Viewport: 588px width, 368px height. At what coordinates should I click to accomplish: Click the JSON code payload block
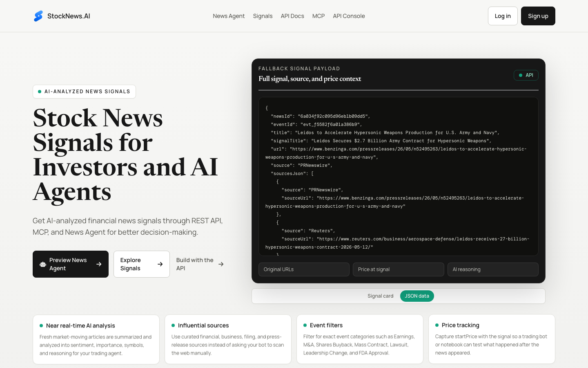pyautogui.click(x=399, y=176)
